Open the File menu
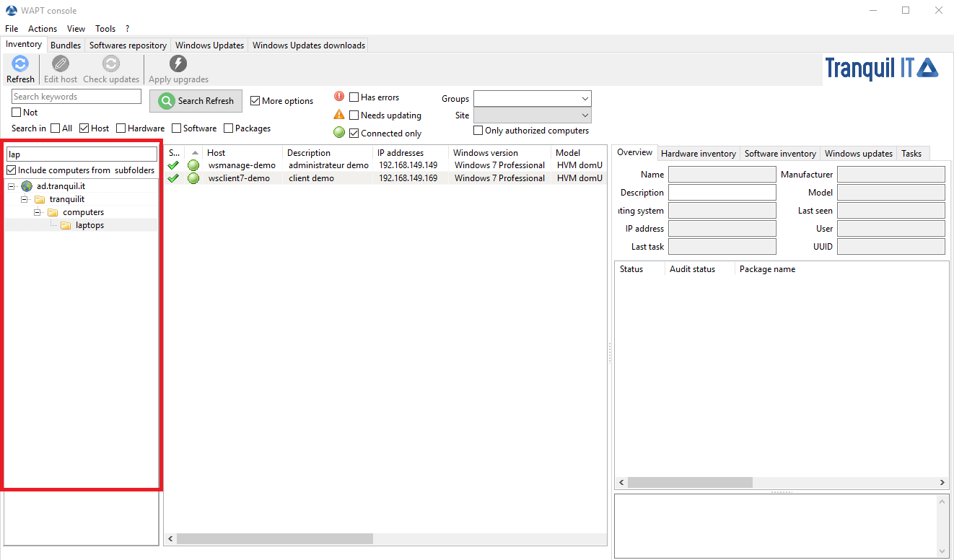Image resolution: width=954 pixels, height=560 pixels. pos(12,29)
